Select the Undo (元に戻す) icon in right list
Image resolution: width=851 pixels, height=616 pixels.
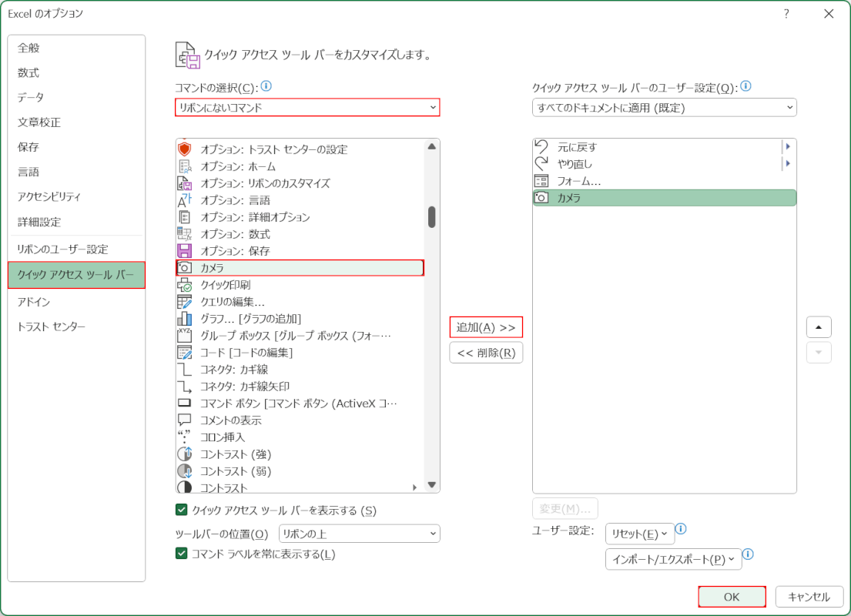coord(541,147)
